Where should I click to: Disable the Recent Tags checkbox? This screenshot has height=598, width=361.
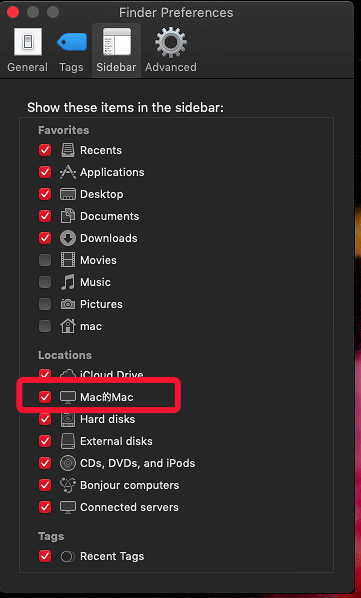pos(45,556)
